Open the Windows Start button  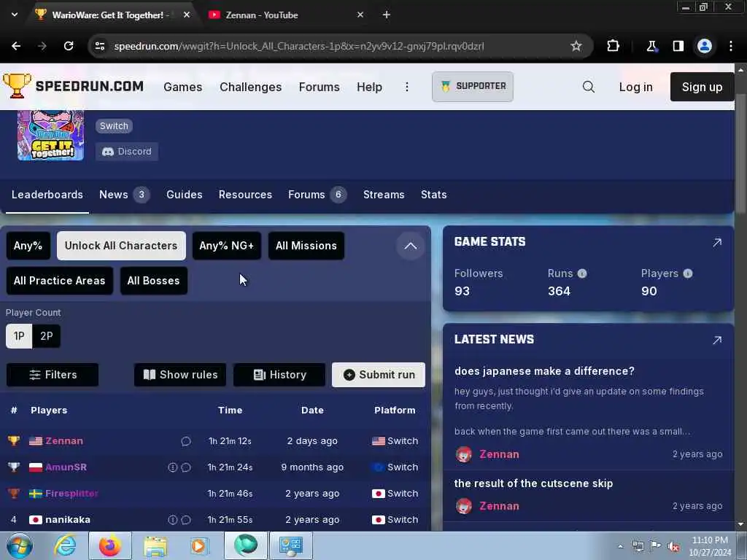coord(19,545)
